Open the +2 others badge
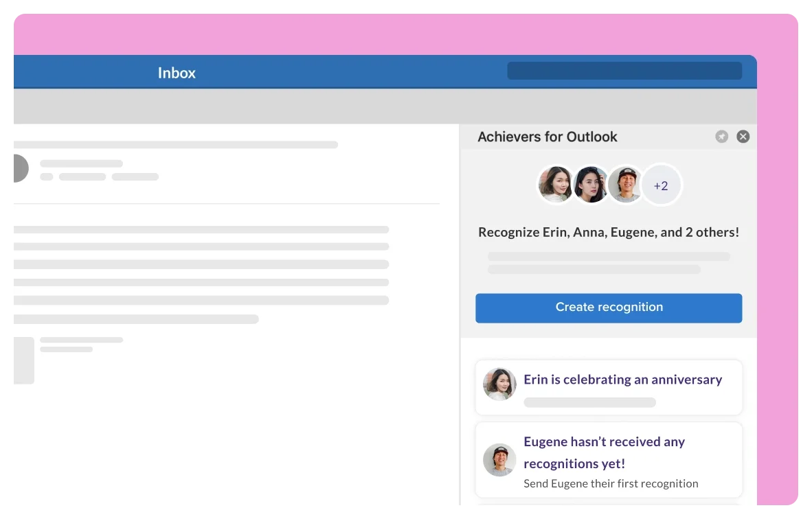The height and width of the screenshot is (519, 812). (661, 185)
